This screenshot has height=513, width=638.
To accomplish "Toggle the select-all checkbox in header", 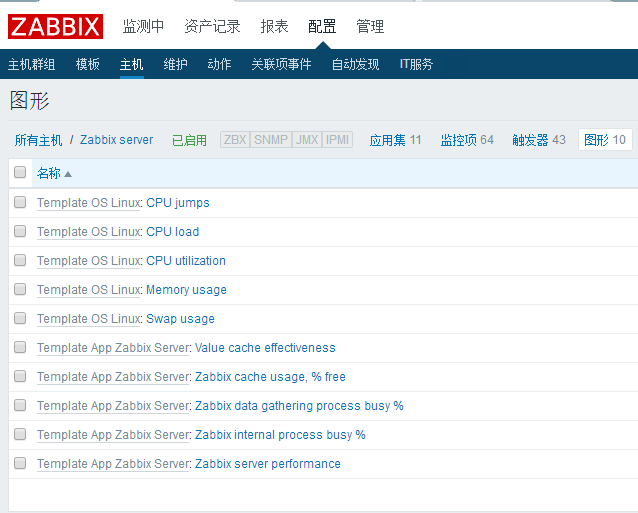I will coord(20,172).
